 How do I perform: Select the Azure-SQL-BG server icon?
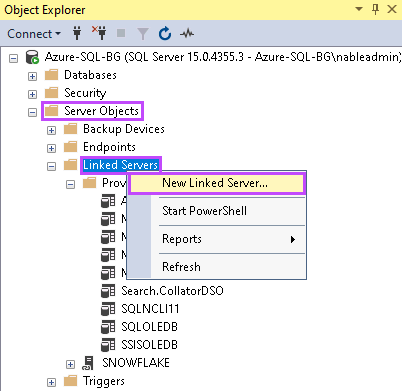click(32, 57)
